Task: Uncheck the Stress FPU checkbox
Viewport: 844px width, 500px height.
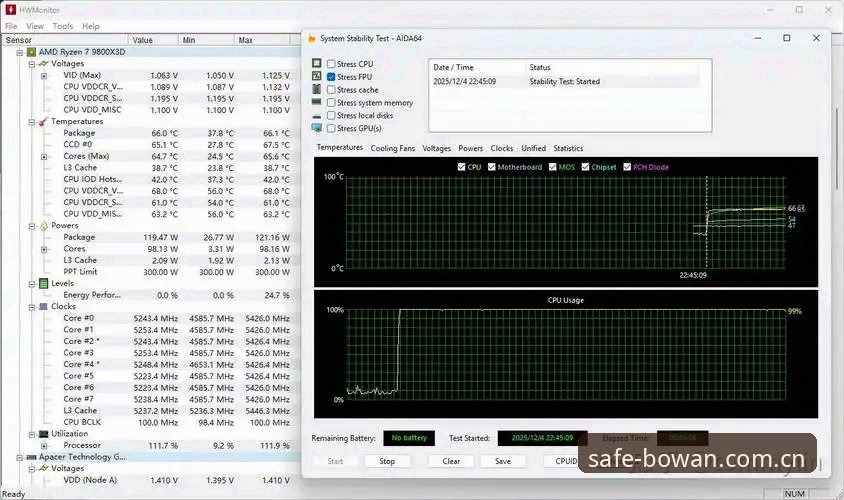Action: (331, 76)
